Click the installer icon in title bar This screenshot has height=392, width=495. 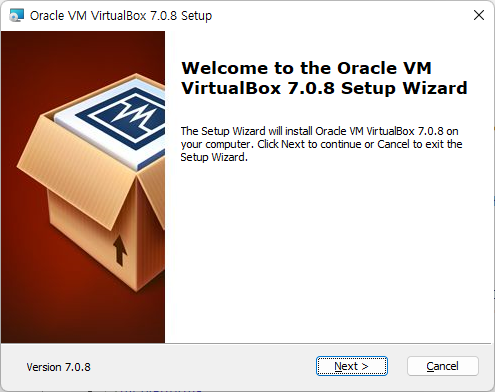17,15
